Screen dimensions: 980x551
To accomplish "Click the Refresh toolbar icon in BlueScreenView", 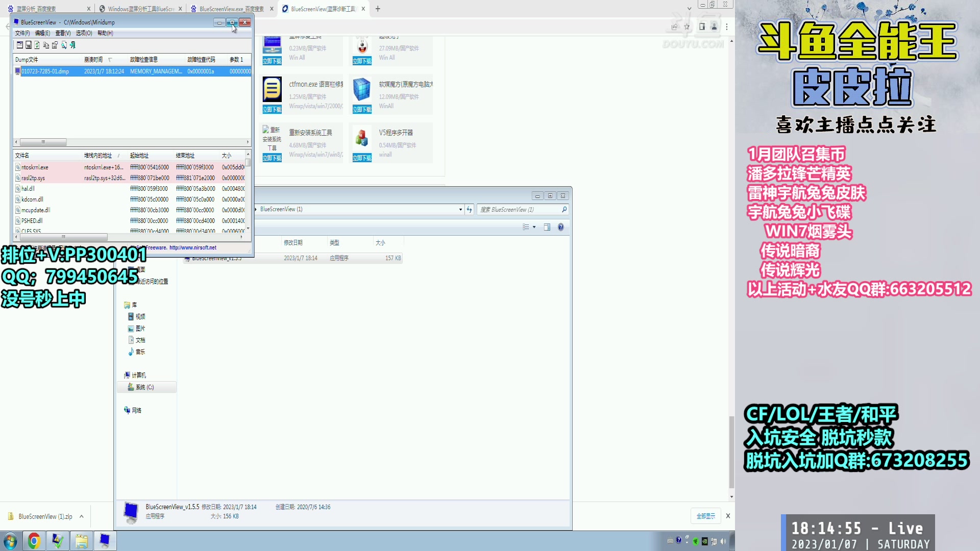I will [37, 45].
